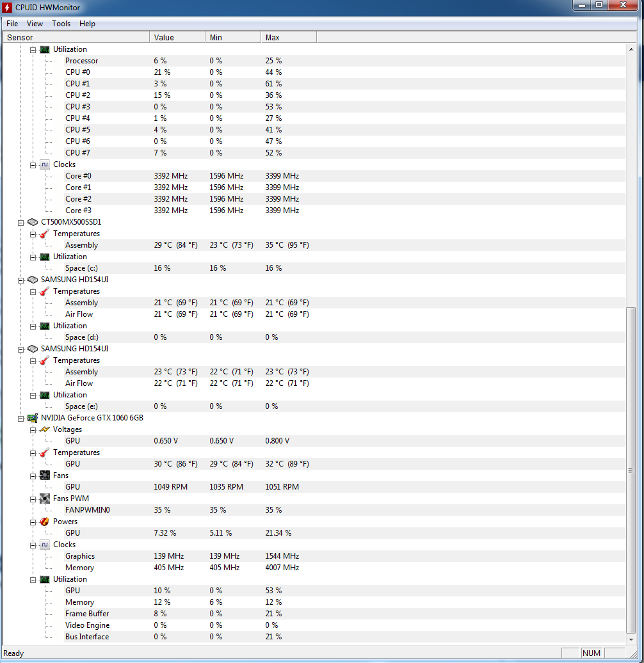644x663 pixels.
Task: Collapse the GPU Fans group
Action: pyautogui.click(x=33, y=476)
